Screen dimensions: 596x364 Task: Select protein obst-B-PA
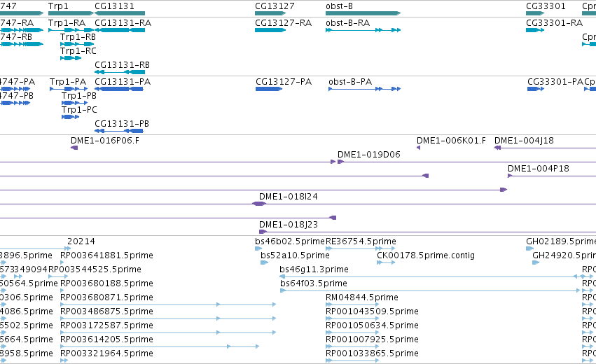364,89
